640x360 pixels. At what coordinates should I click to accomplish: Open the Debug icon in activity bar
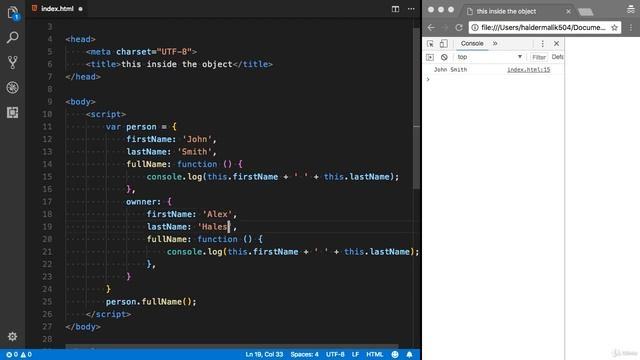[13, 87]
